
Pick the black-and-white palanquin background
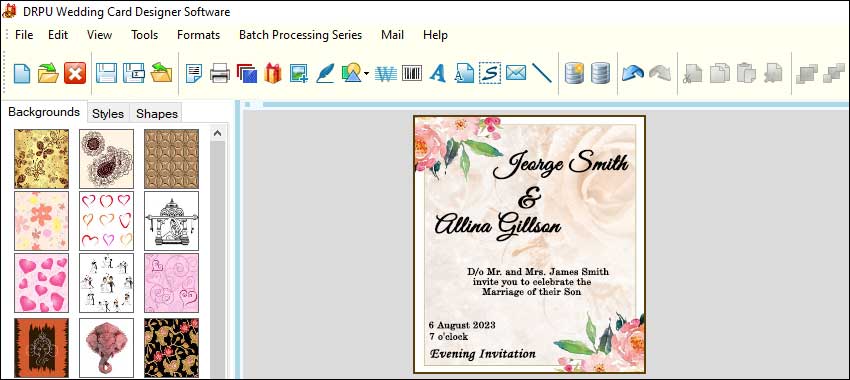tap(171, 221)
